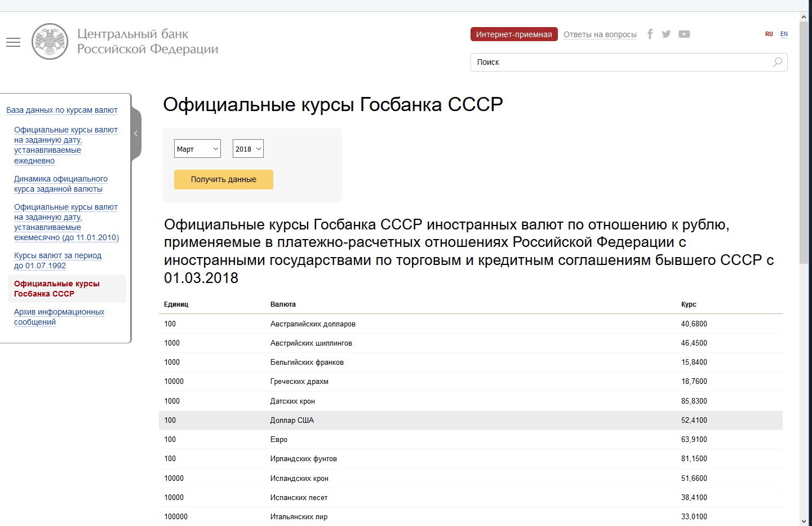Open Динамика официального курса заданной валюты

click(x=60, y=184)
